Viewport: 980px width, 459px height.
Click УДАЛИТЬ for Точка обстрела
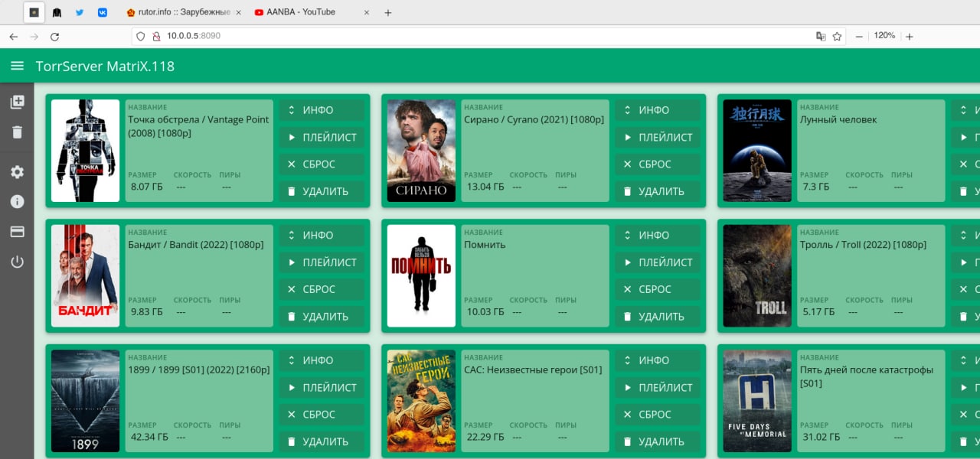pos(321,191)
